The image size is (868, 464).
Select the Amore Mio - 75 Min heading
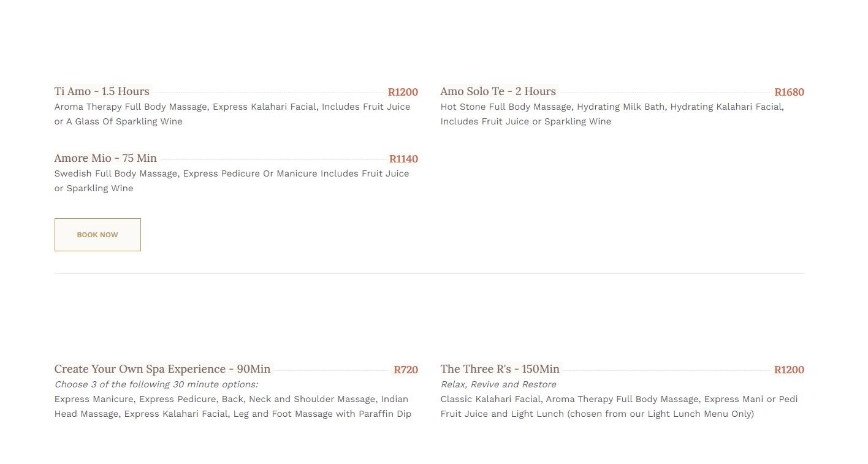[x=105, y=158]
